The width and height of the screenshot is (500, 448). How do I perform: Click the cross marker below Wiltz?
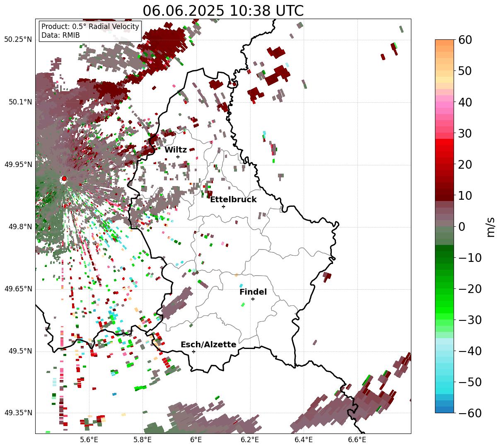coord(178,157)
